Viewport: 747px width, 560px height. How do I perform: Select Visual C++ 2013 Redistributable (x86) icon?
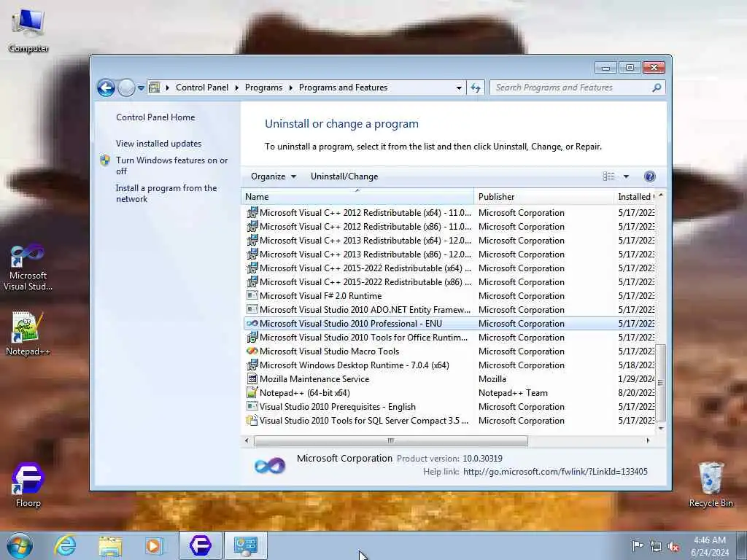(252, 254)
